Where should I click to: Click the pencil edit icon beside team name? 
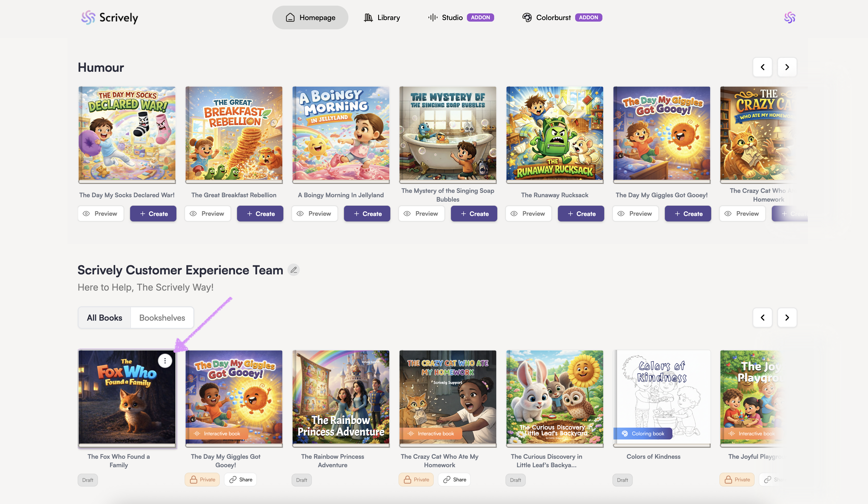click(x=293, y=270)
